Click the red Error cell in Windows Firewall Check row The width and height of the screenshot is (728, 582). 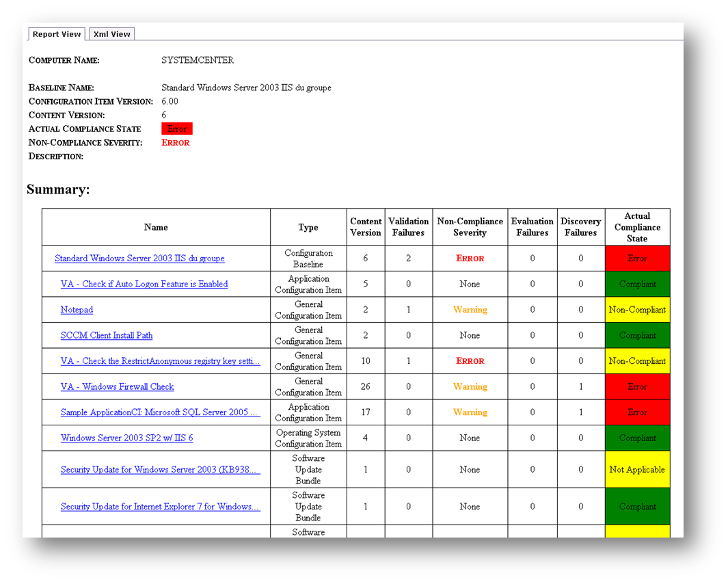(x=637, y=386)
